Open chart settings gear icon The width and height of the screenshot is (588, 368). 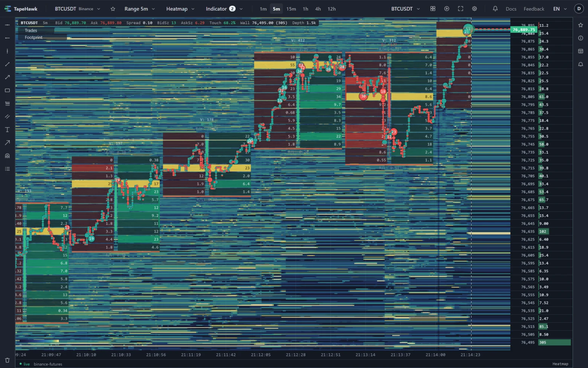coord(475,9)
